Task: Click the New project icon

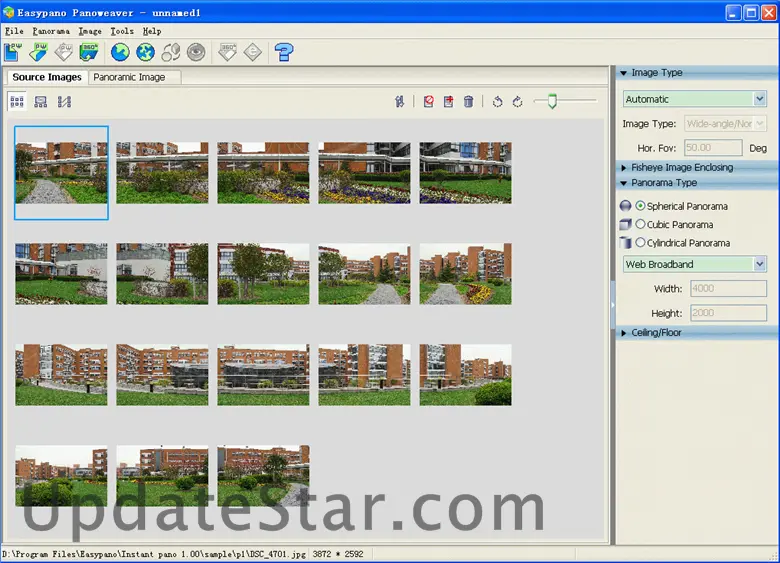Action: [14, 52]
